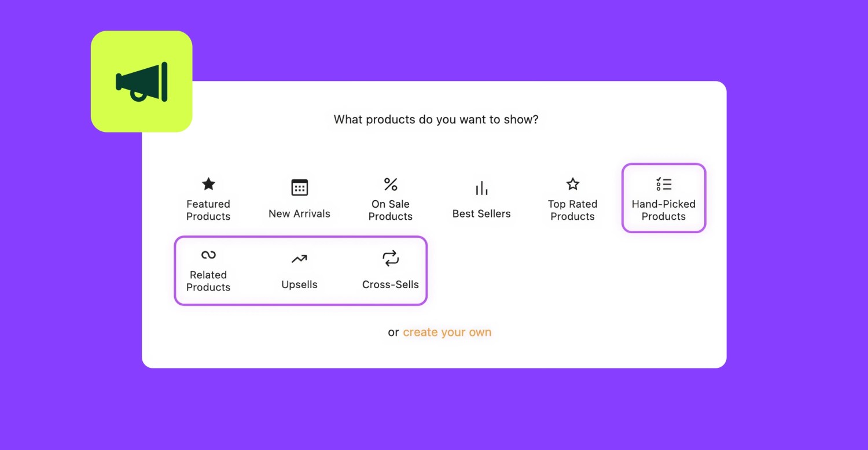Select the Cross-Sells loop arrows icon
Screen dimensions: 868x450
tap(391, 258)
